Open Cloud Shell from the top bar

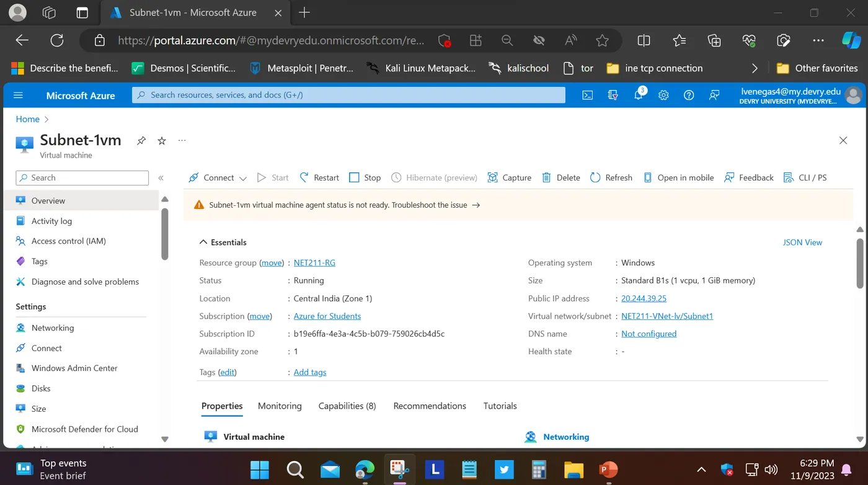click(587, 95)
